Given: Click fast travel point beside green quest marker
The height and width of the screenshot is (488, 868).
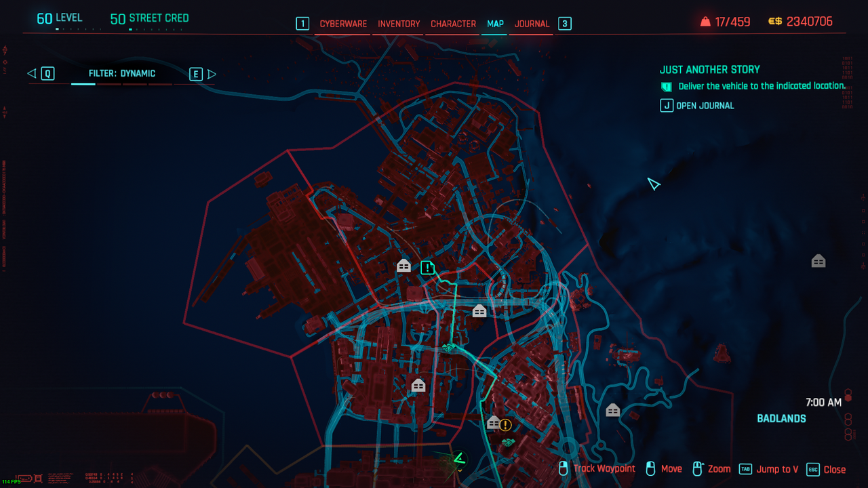Looking at the screenshot, I should click(403, 266).
